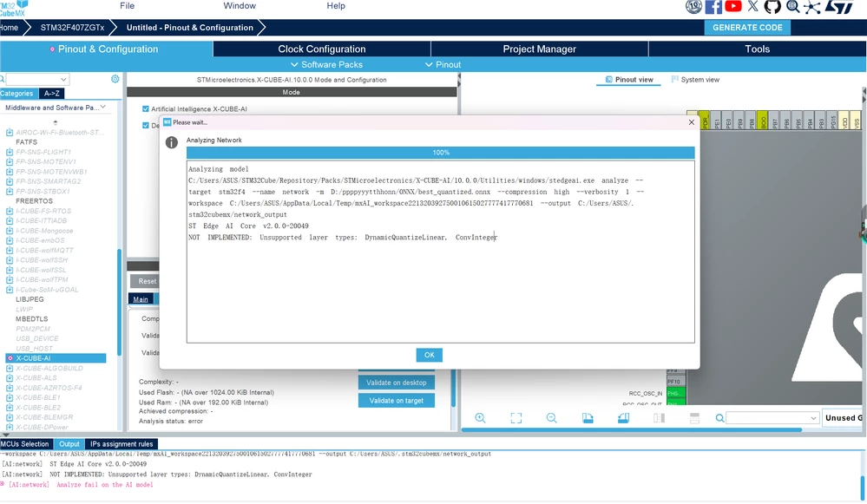
Task: Toggle the Artificial Intelligence X-CUBE-AI checkbox
Action: tap(146, 109)
